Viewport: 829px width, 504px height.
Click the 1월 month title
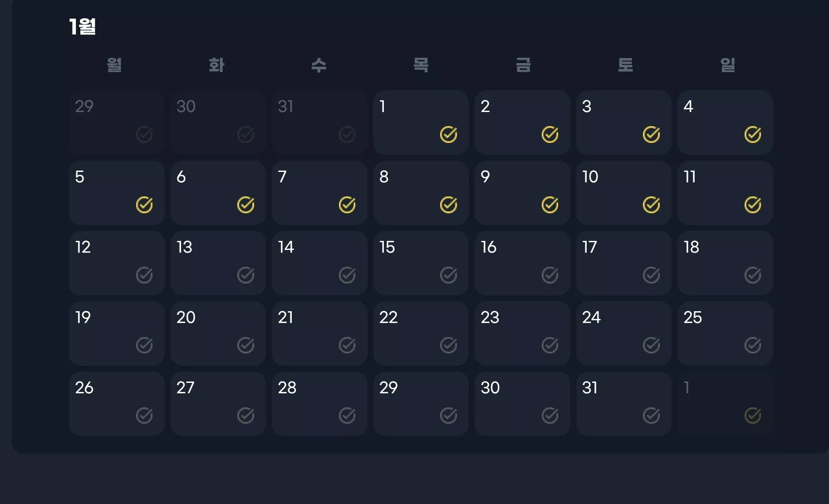pyautogui.click(x=83, y=26)
